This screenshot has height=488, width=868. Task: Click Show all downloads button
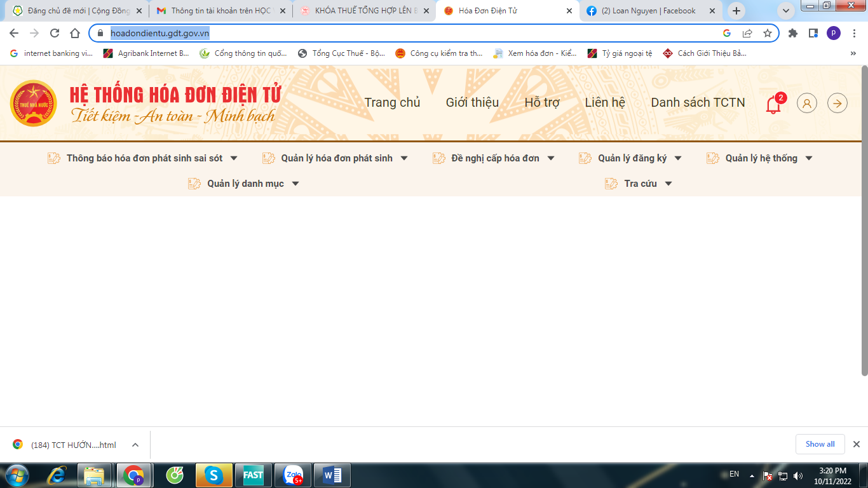tap(820, 444)
